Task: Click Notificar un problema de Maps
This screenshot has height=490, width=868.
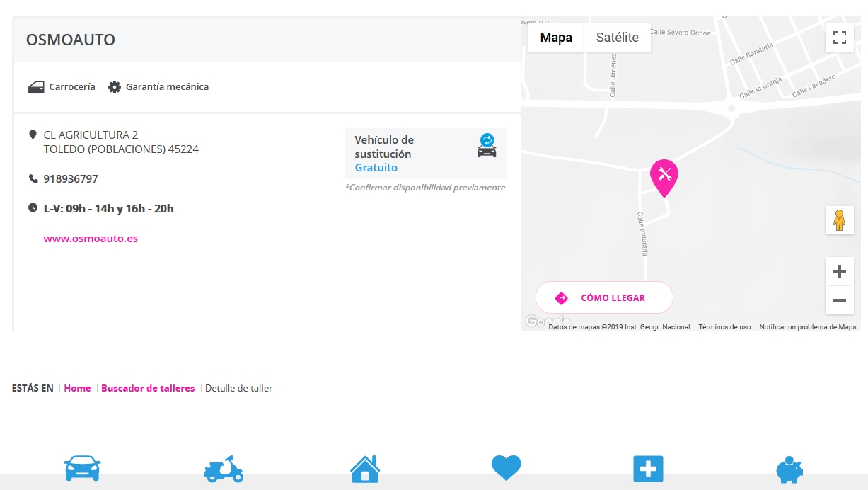Action: (807, 327)
